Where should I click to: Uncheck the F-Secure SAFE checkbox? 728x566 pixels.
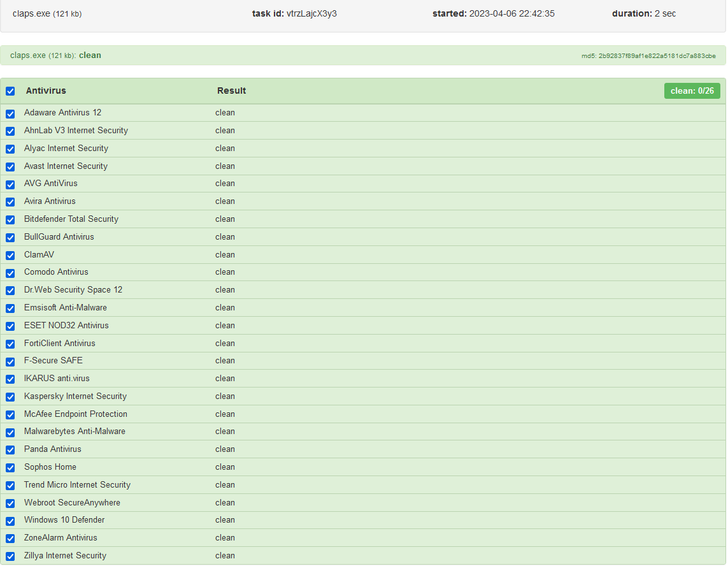pyautogui.click(x=10, y=361)
